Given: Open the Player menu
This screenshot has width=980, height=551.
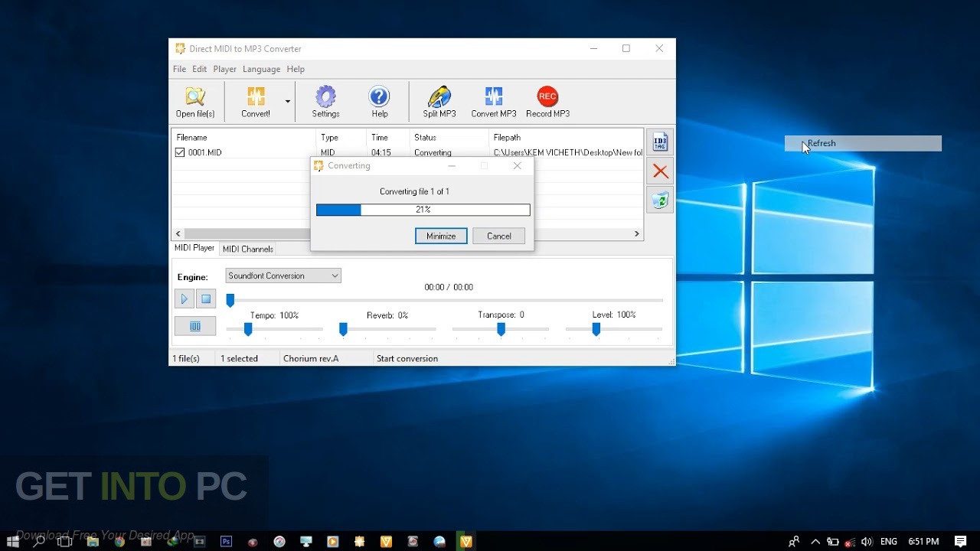Looking at the screenshot, I should coord(224,69).
